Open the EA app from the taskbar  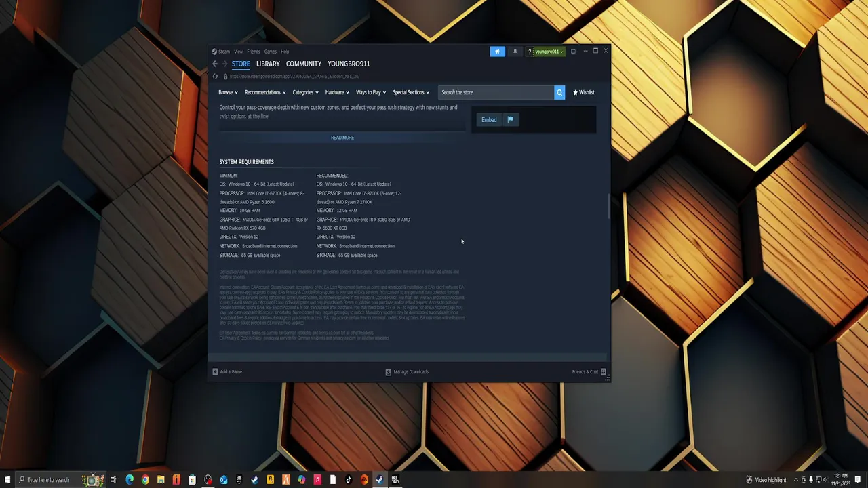tap(364, 480)
